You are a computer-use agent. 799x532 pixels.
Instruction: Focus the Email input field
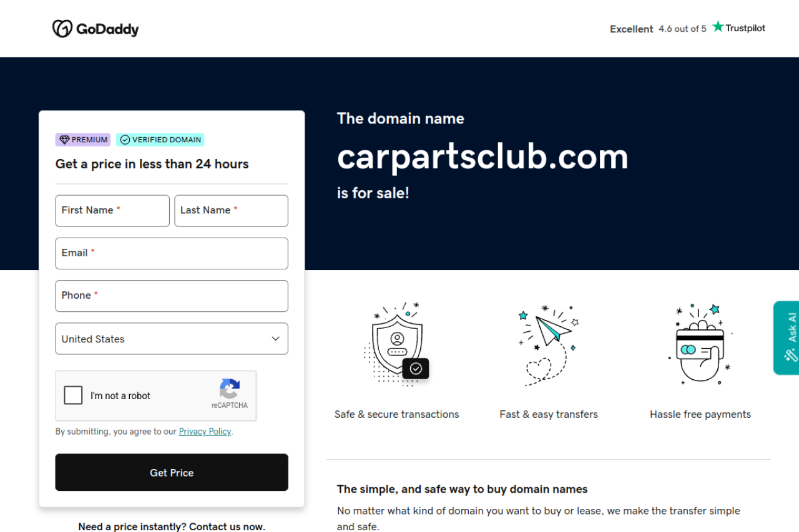click(x=172, y=253)
